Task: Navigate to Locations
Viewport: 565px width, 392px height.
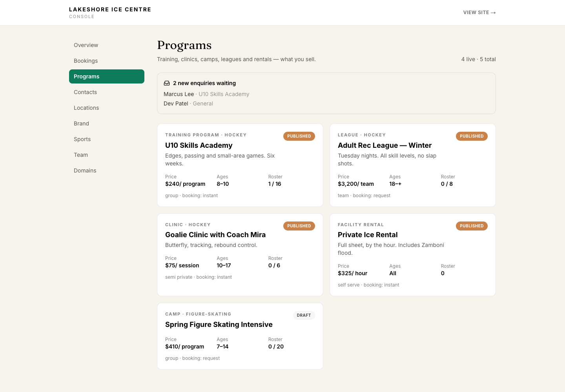Action: [x=107, y=108]
